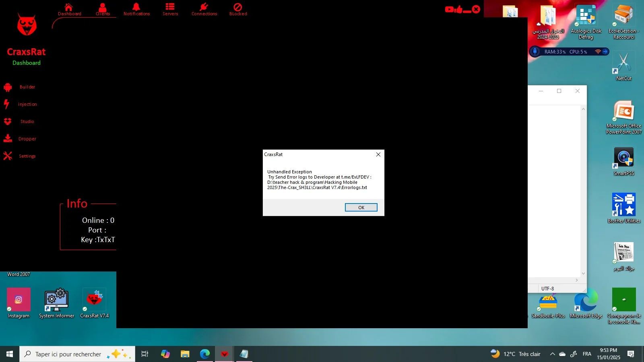Open the Connections tab
The width and height of the screenshot is (644, 362).
(204, 10)
